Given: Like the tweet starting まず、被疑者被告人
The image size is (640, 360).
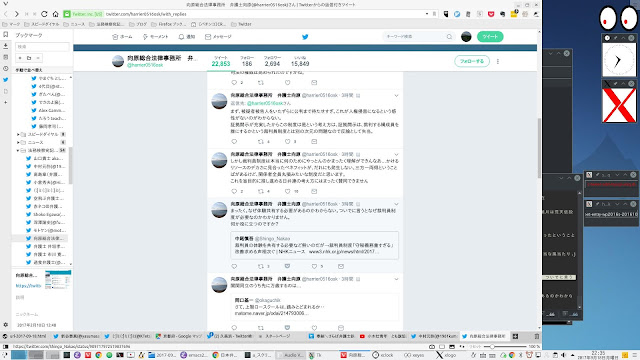Looking at the screenshot, I should pyautogui.click(x=288, y=142).
